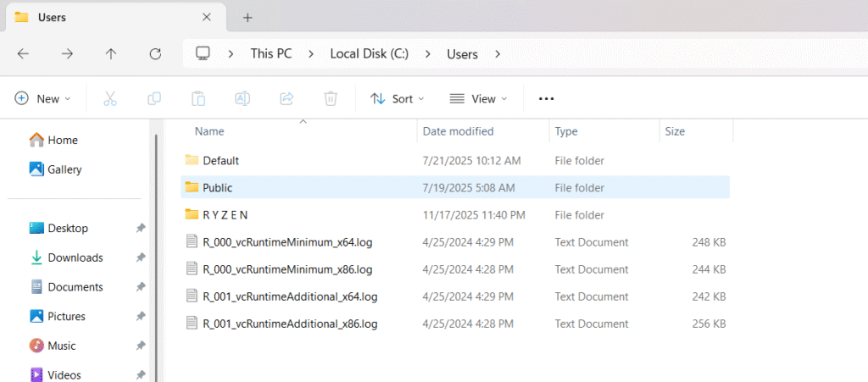The width and height of the screenshot is (868, 382).
Task: Click This PC in address bar
Action: pyautogui.click(x=273, y=53)
